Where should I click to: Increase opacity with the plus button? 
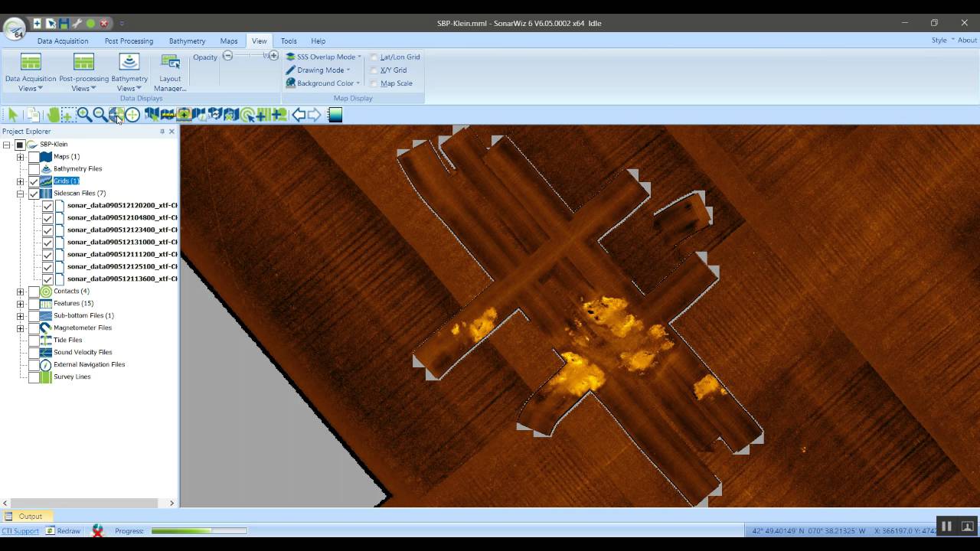pos(273,56)
